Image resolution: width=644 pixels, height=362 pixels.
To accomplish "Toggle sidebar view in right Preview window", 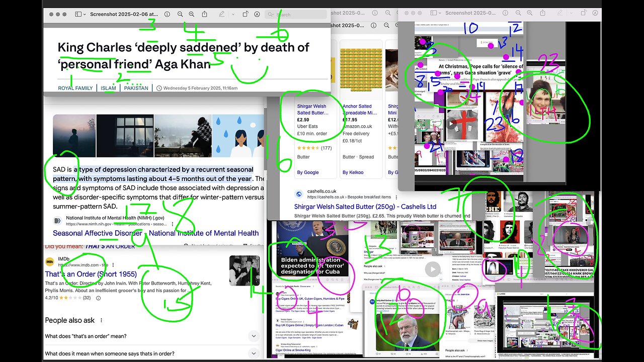I will [433, 13].
